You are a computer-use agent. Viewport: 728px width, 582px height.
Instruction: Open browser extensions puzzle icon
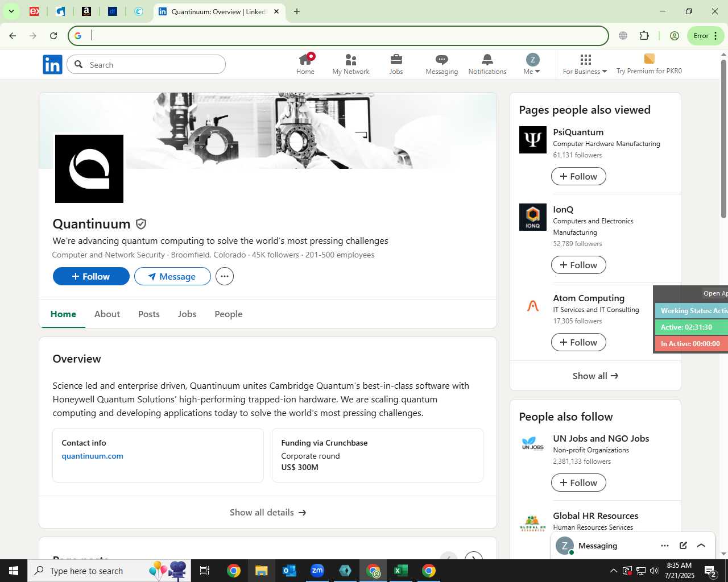(644, 36)
